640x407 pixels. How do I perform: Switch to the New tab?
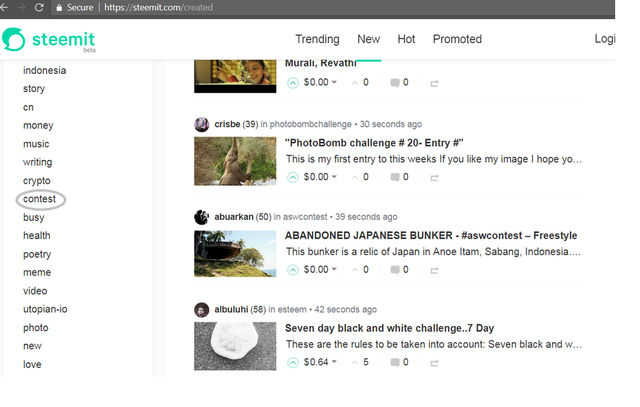click(x=369, y=39)
